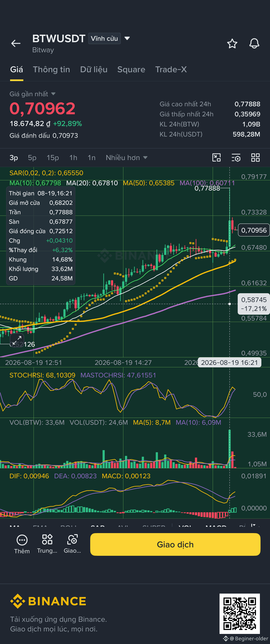Tap the 24h low value 0,35969
The height and width of the screenshot is (644, 270).
click(247, 114)
